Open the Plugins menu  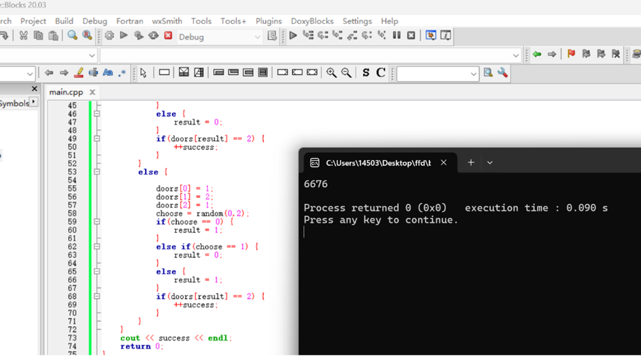(x=269, y=21)
